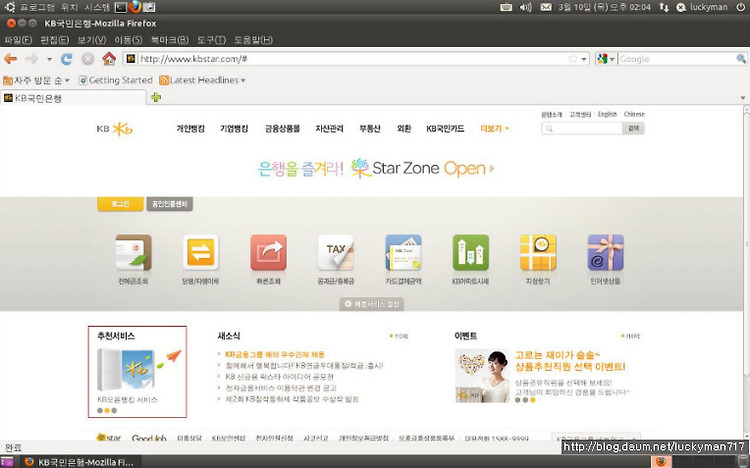The height and width of the screenshot is (468, 750).
Task: Open the network connection indicator
Action: click(664, 7)
